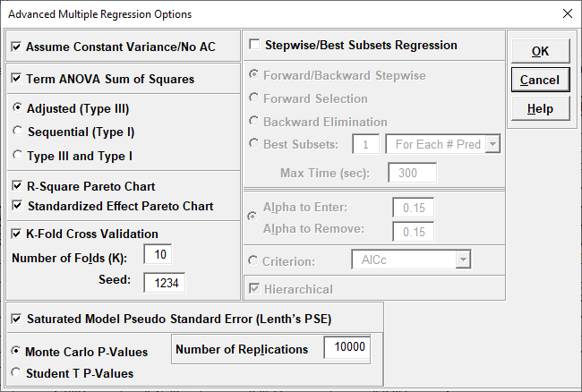Click the Number of Folds (K) field
The image size is (582, 392).
pyautogui.click(x=158, y=254)
